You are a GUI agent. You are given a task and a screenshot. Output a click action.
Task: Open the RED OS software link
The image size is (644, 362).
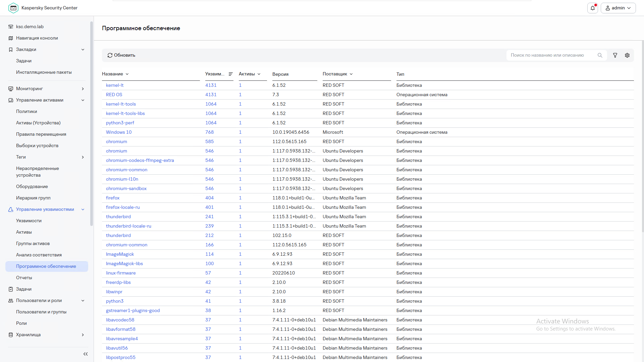114,95
